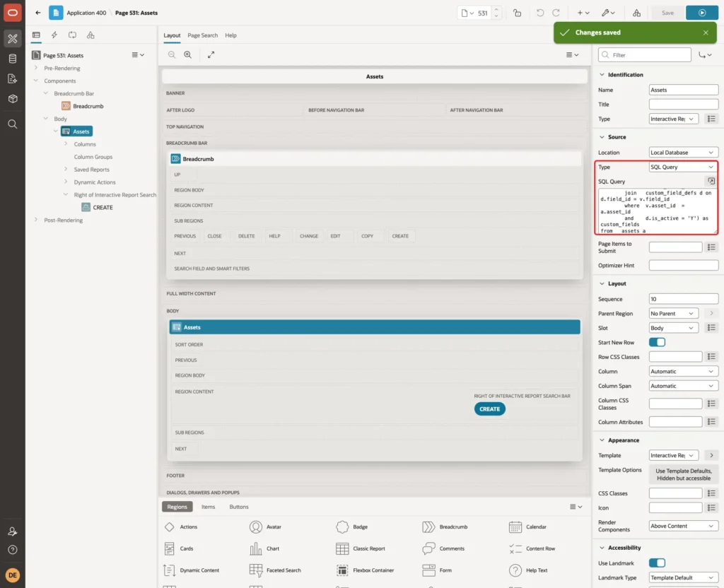Click the DE user avatar
The image size is (724, 588).
click(13, 575)
